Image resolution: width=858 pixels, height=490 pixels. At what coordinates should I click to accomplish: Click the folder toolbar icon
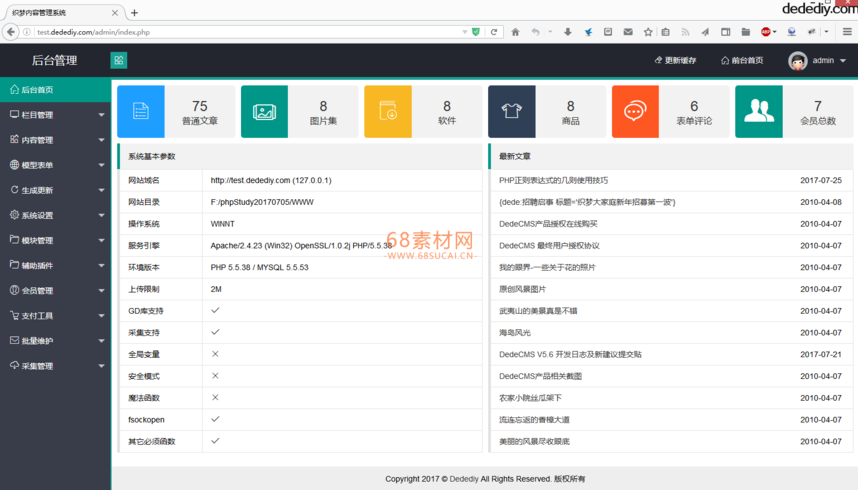[745, 32]
